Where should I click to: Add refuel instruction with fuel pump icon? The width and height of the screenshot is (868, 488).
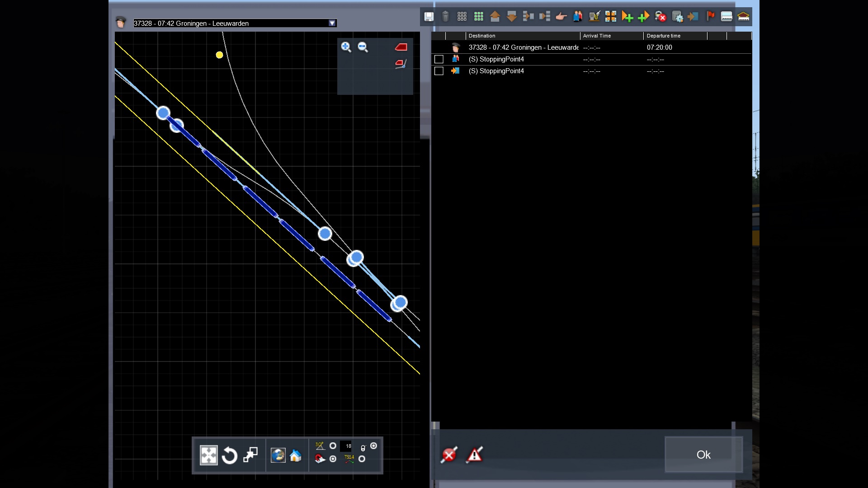tap(594, 17)
